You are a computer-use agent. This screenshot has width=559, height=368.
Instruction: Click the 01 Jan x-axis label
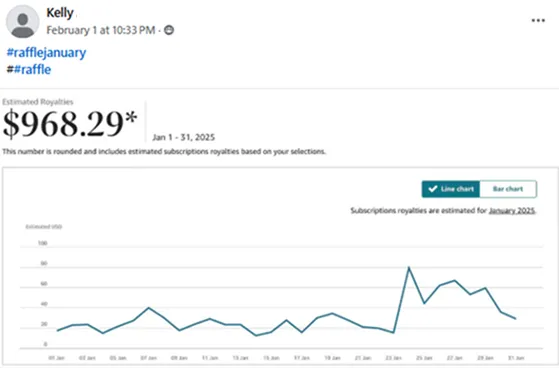[56, 358]
